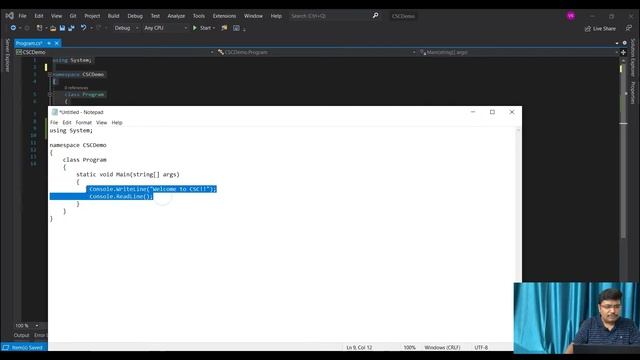The height and width of the screenshot is (360, 640).
Task: Switch to the Output panel tab
Action: 22,335
